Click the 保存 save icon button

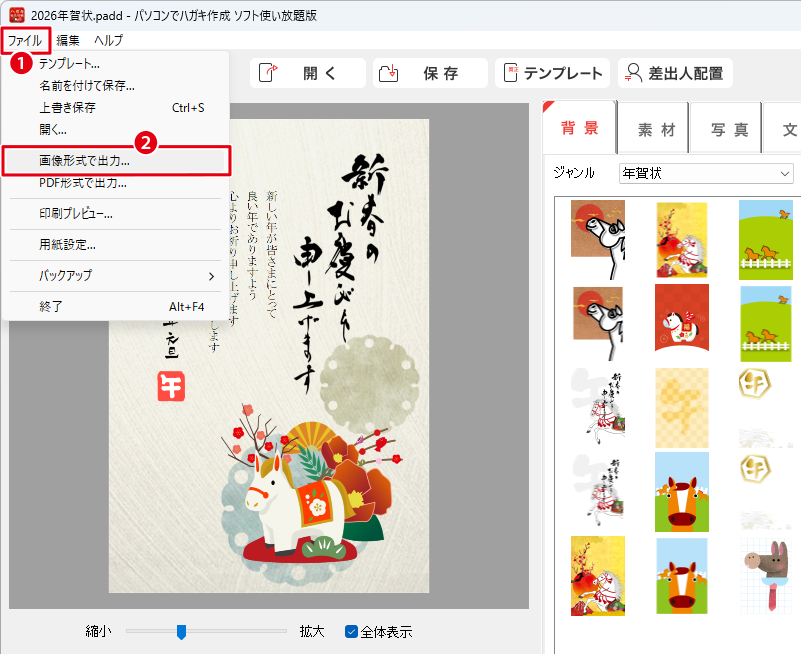431,73
